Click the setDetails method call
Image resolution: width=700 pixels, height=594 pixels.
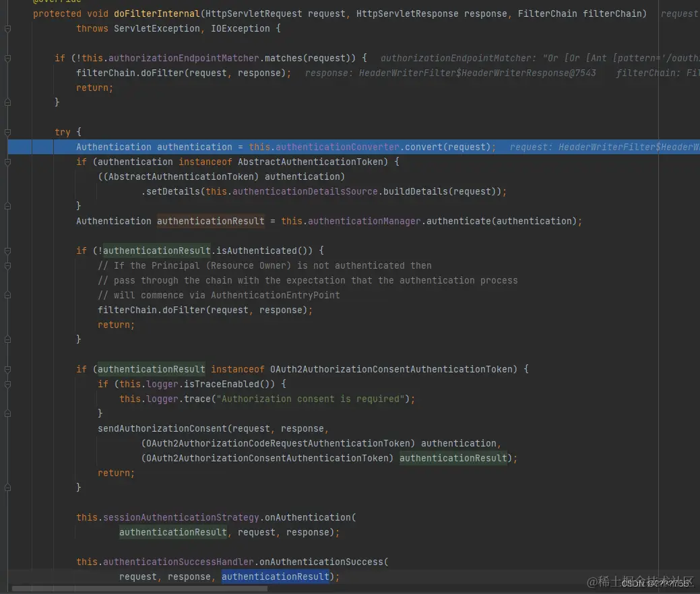coord(172,191)
